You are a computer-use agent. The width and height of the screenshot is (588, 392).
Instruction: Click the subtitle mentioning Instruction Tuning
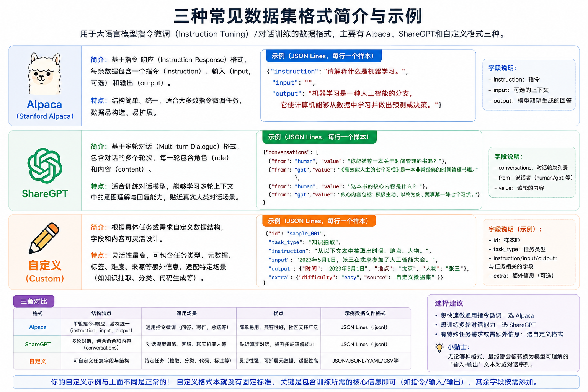(x=294, y=34)
